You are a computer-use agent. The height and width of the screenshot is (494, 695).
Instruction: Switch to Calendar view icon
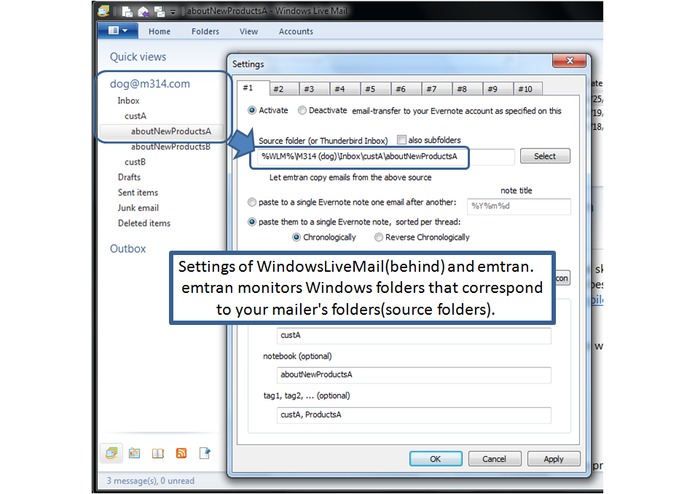point(134,453)
